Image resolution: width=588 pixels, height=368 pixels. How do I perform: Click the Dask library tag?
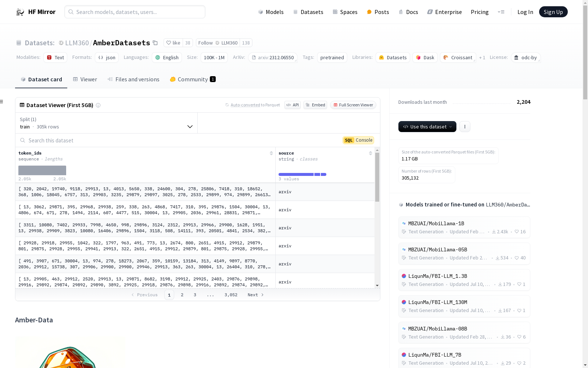click(x=425, y=57)
